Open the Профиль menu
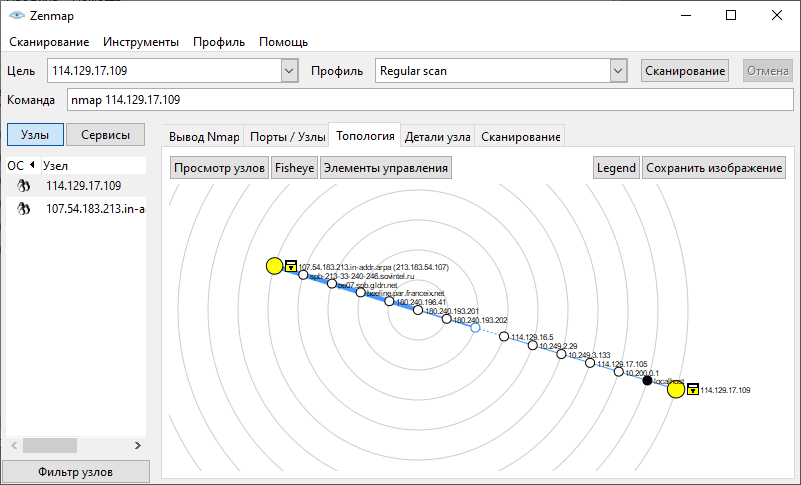 click(x=219, y=42)
